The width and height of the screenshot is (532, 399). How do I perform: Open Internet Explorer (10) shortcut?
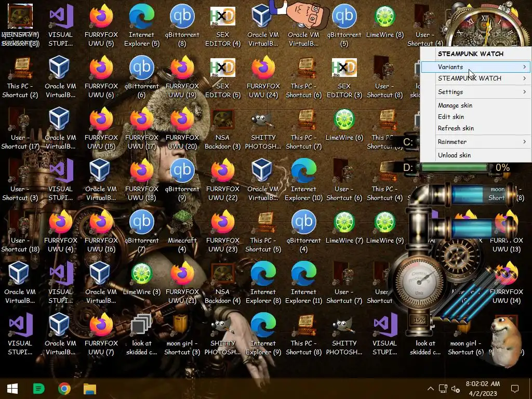click(x=303, y=180)
